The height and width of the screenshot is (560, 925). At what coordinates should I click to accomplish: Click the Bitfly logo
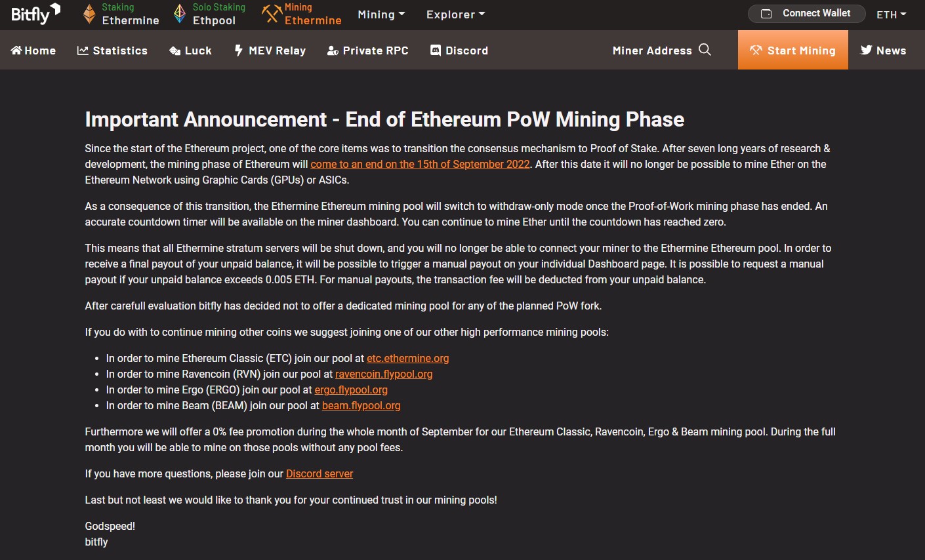[35, 14]
